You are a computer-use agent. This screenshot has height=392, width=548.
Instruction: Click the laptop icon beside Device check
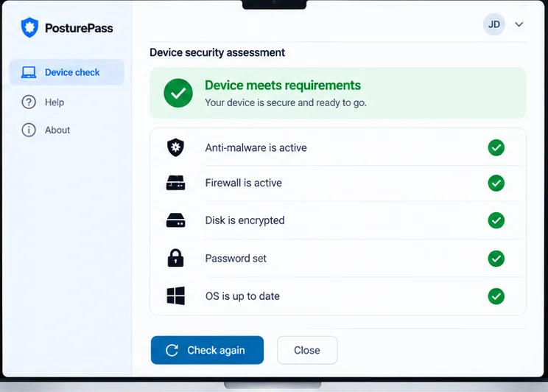click(x=29, y=72)
